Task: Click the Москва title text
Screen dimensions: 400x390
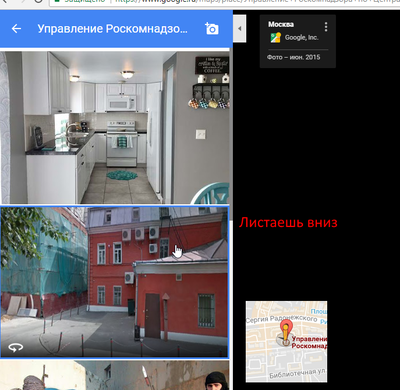Action: pos(281,24)
